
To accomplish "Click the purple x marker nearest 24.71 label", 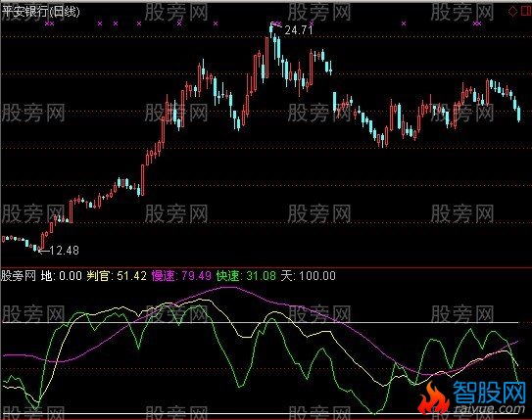I will [312, 23].
